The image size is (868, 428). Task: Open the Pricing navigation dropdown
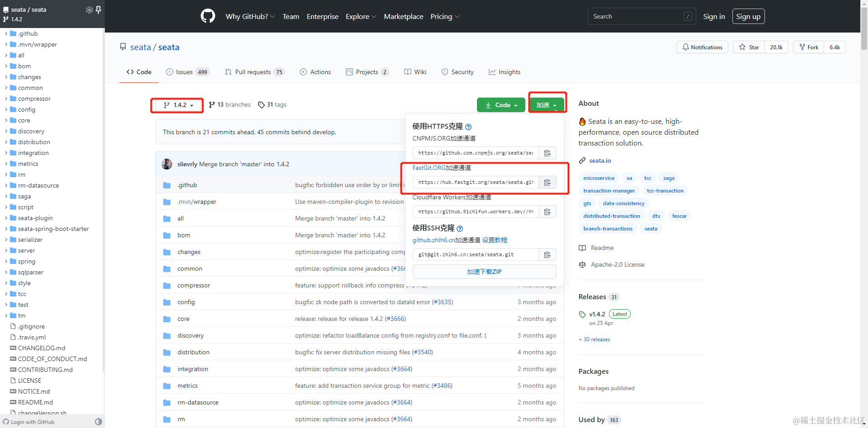coord(445,16)
